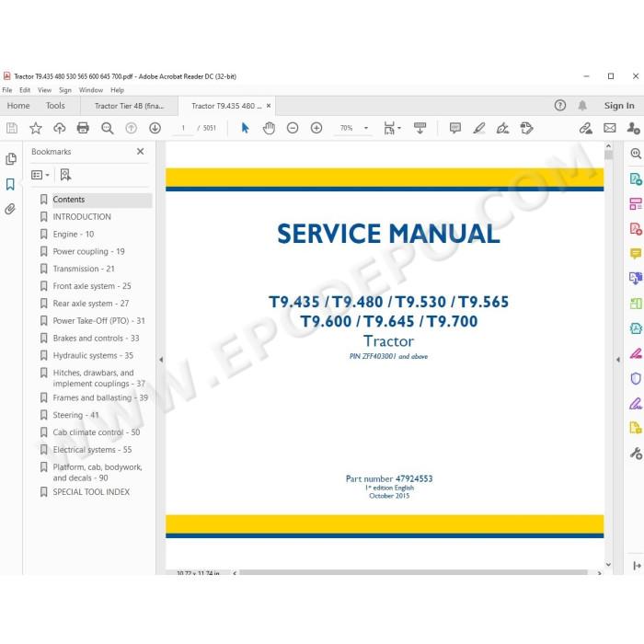Choose the arrow Selection tool
The image size is (644, 644).
[246, 128]
